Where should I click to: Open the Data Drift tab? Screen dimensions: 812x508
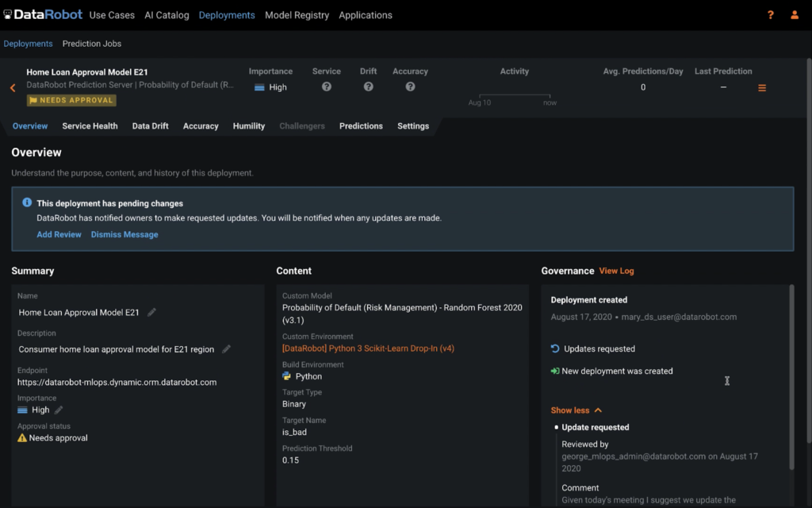(x=150, y=125)
